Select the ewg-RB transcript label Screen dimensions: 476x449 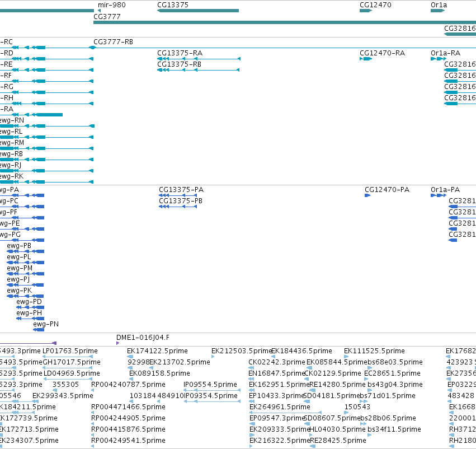coord(11,154)
